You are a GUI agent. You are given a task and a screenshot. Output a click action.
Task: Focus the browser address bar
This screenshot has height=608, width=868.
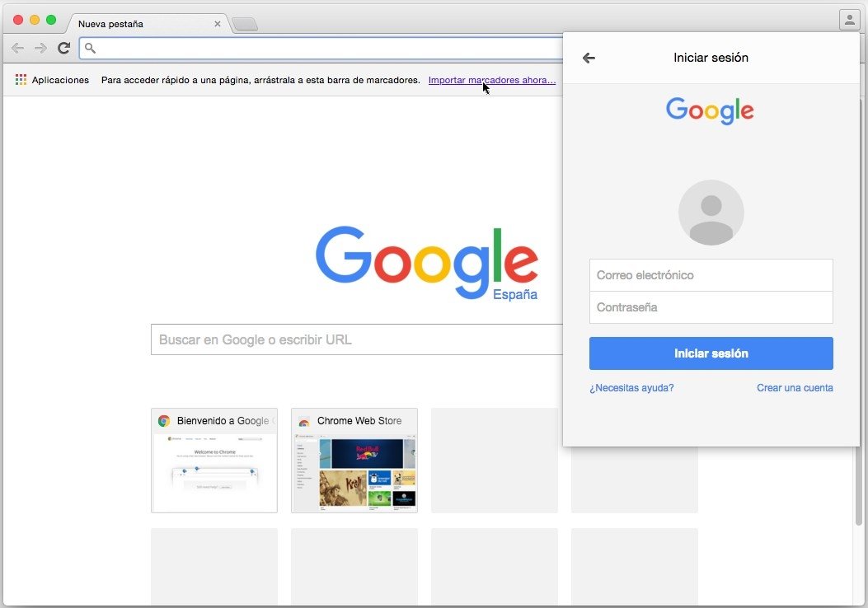(321, 48)
